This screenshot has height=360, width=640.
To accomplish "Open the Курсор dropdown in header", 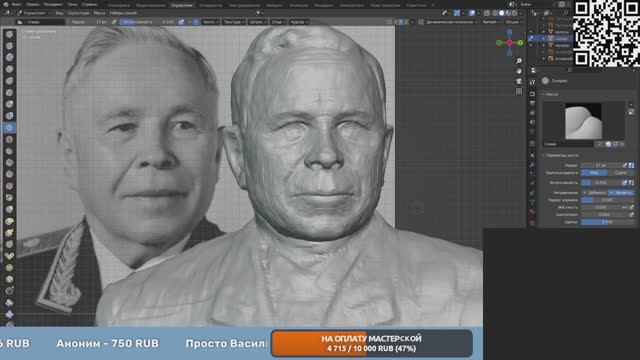I will (x=299, y=22).
